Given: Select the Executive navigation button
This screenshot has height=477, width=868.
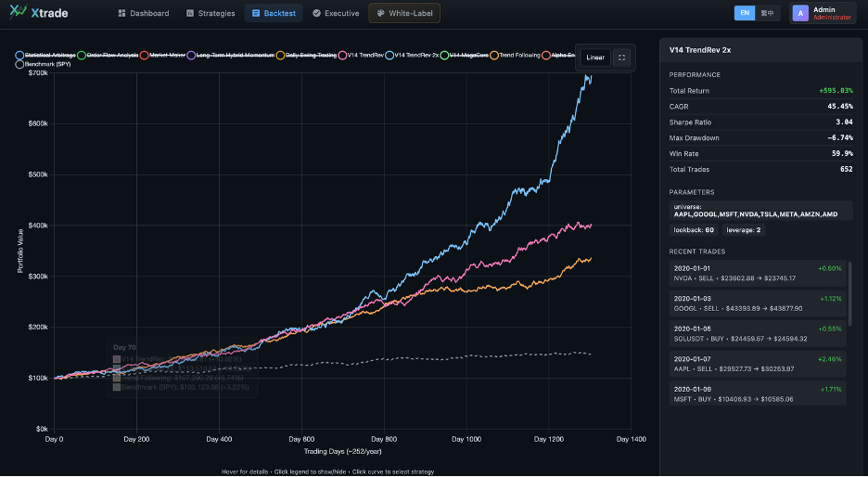Looking at the screenshot, I should (x=336, y=13).
